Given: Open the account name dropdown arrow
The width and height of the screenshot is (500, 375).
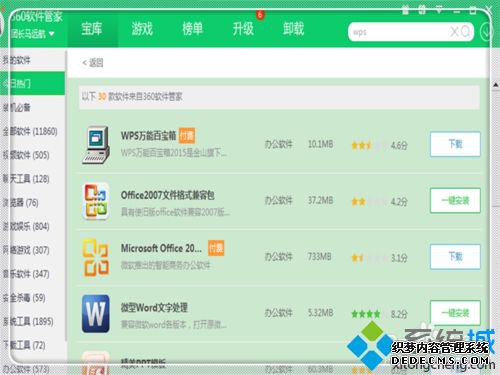Looking at the screenshot, I should pyautogui.click(x=51, y=34).
